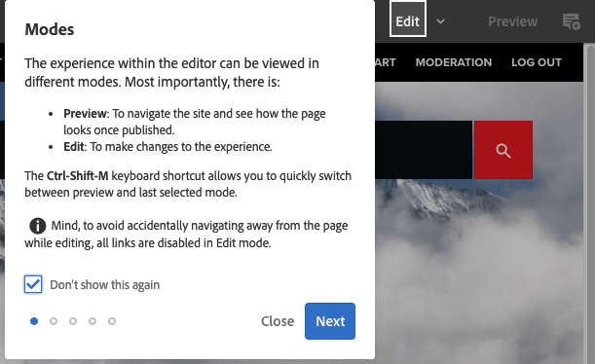
Task: Jump to the third tour step dot
Action: pos(73,321)
